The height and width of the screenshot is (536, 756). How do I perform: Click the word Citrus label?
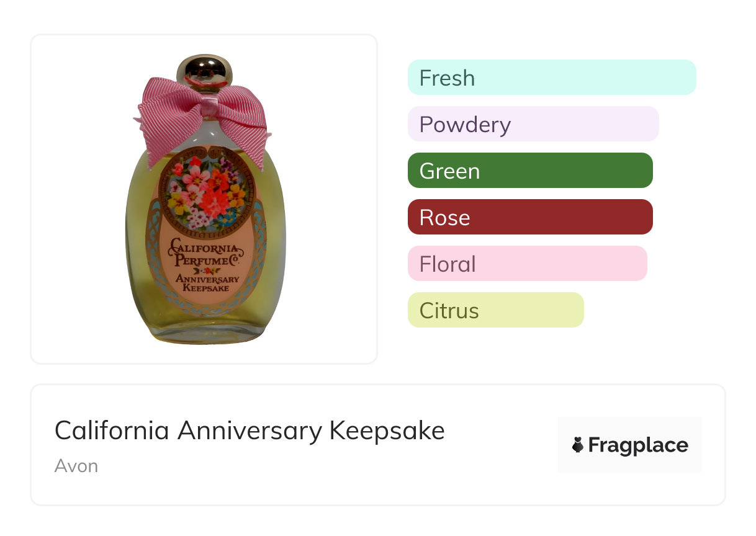pos(449,311)
